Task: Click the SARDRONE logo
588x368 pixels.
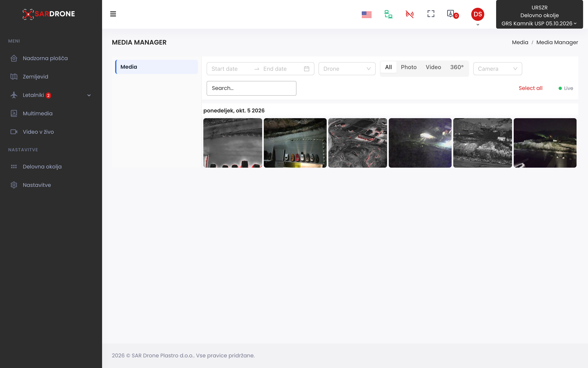Action: tap(49, 14)
